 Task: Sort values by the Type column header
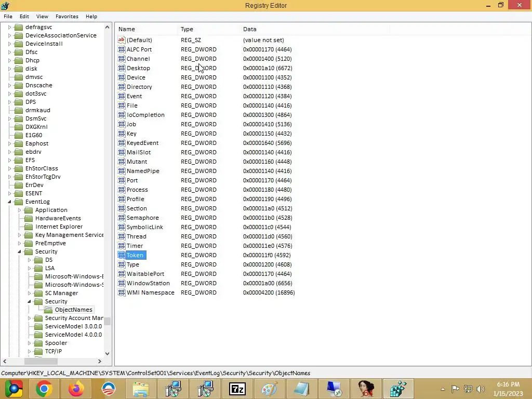click(208, 29)
